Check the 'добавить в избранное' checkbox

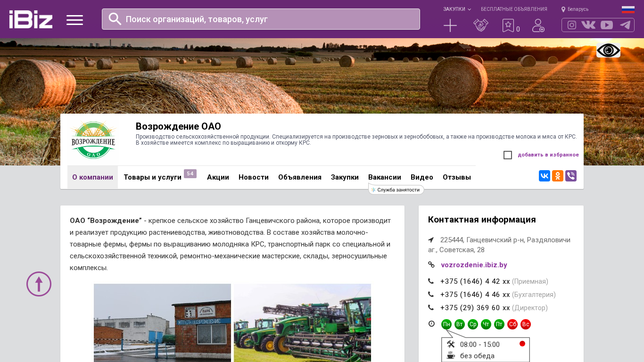coord(508,155)
